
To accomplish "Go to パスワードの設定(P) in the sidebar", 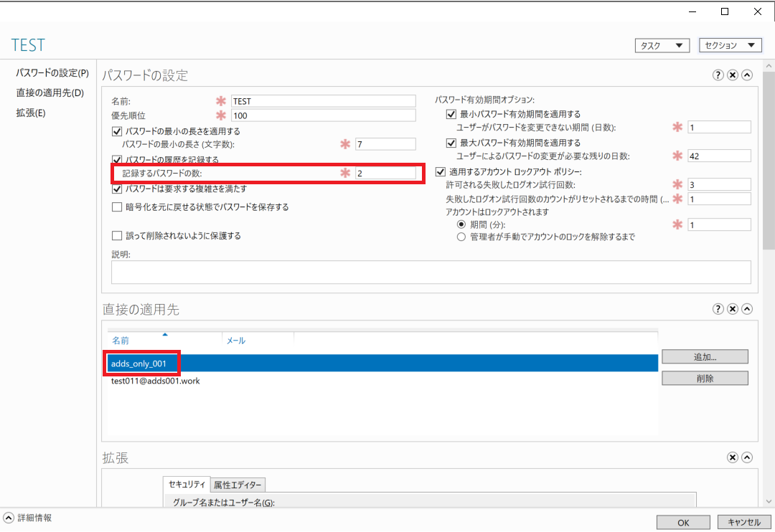I will (52, 73).
